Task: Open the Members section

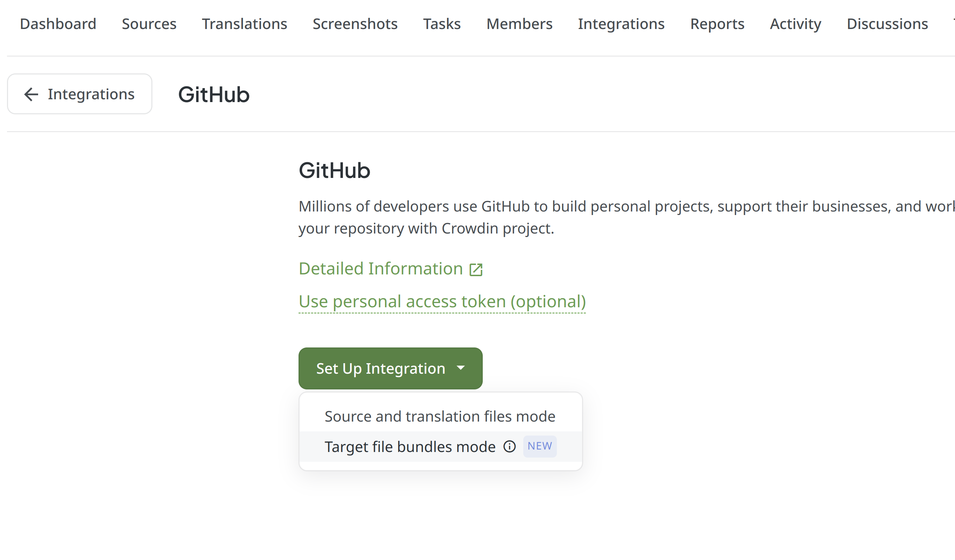Action: click(x=519, y=24)
